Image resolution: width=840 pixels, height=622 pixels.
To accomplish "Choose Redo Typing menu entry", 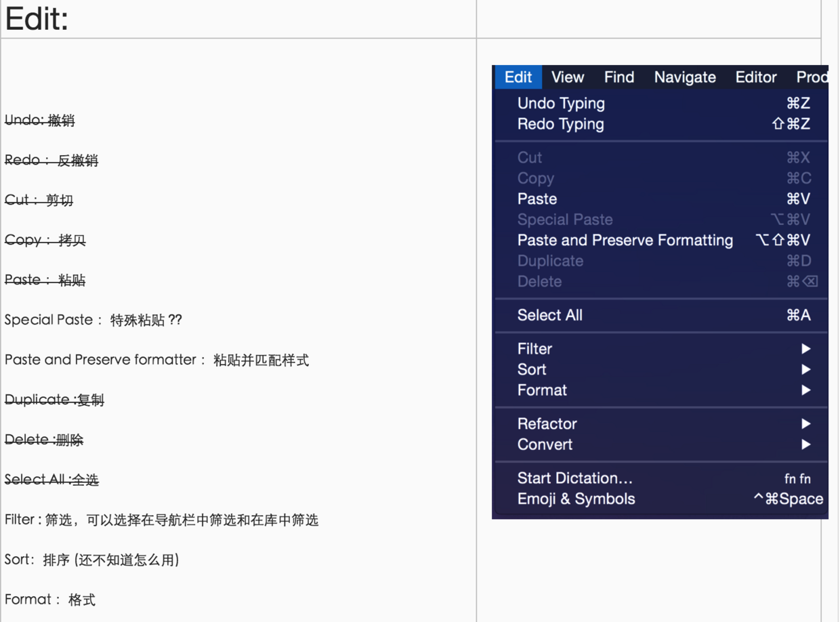I will coord(660,124).
